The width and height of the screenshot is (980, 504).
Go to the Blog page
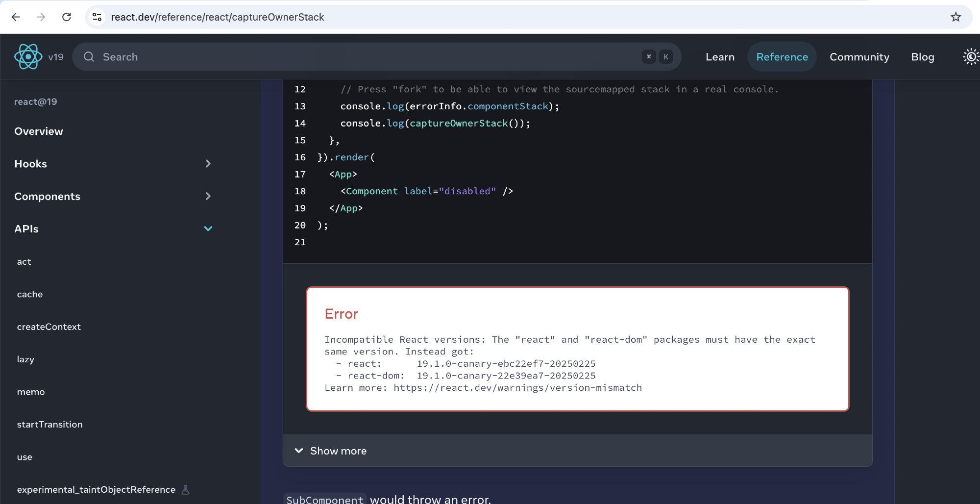coord(922,57)
